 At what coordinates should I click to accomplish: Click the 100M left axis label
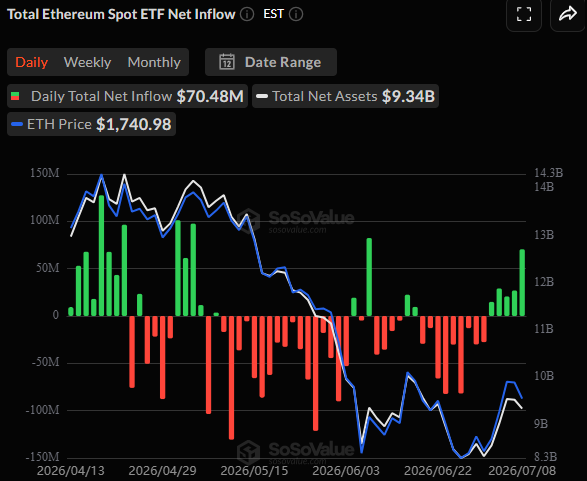tap(45, 220)
